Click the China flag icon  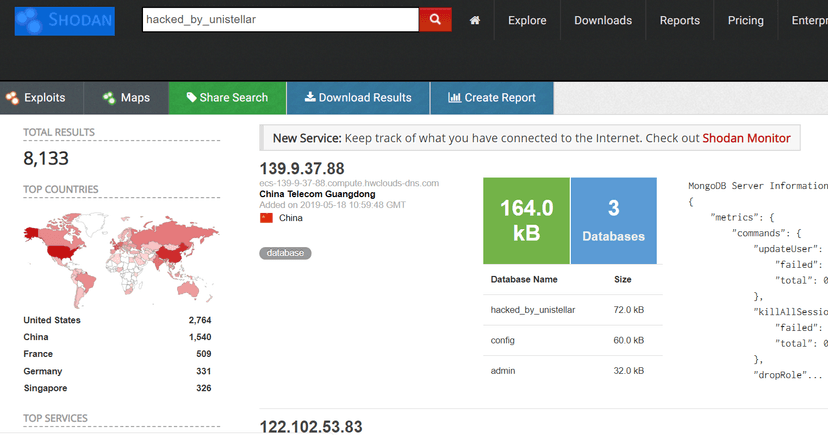[266, 218]
